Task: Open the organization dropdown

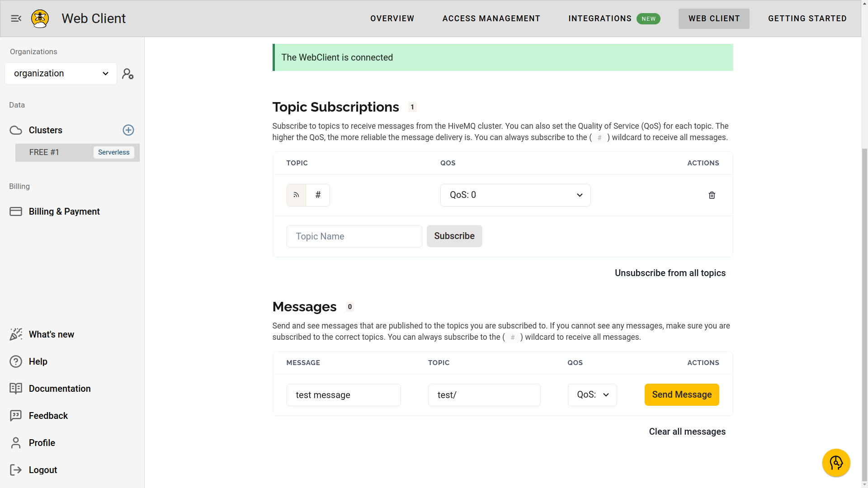Action: (x=61, y=73)
